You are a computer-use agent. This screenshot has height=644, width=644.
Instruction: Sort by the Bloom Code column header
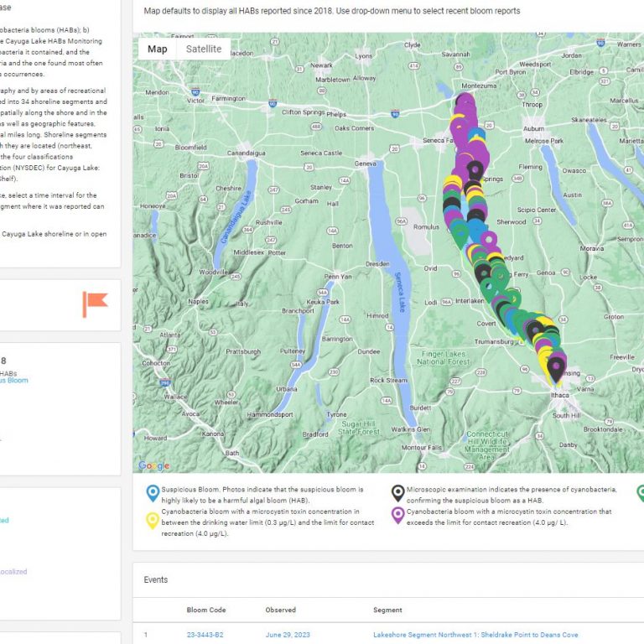coord(206,610)
